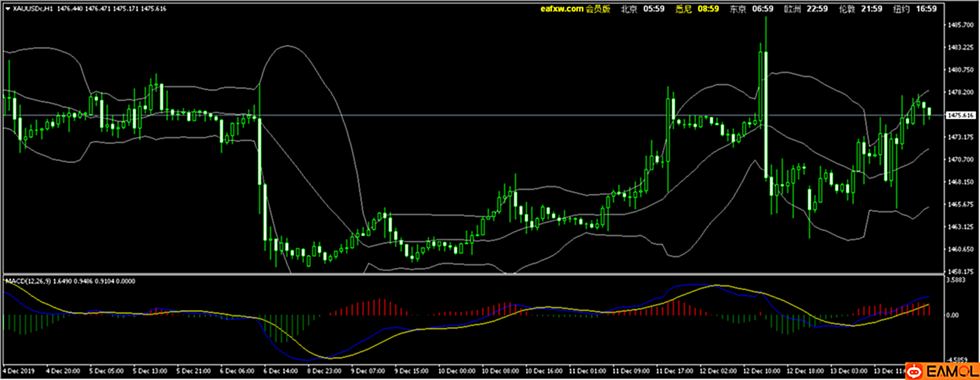The height and width of the screenshot is (380, 980).
Task: Click the current price tag 1475.616
Action: 958,116
